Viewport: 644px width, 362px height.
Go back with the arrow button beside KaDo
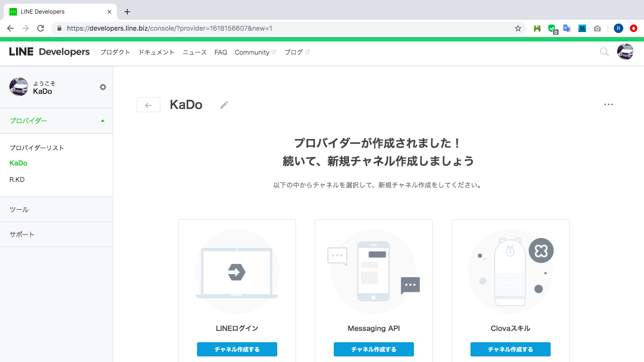(x=149, y=105)
